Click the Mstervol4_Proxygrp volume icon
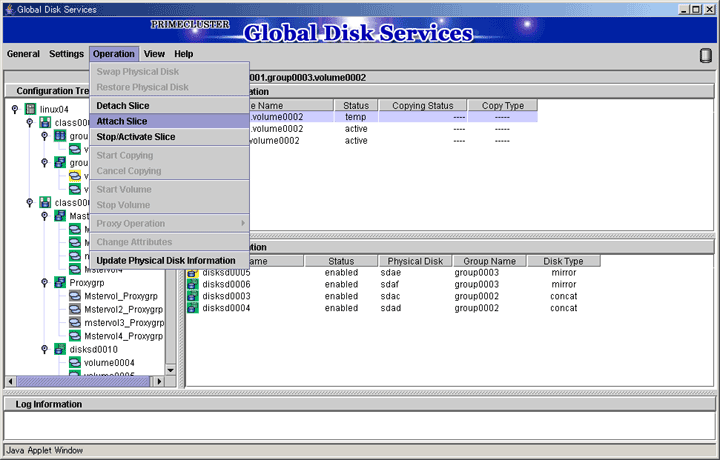The height and width of the screenshot is (460, 720). coord(75,336)
